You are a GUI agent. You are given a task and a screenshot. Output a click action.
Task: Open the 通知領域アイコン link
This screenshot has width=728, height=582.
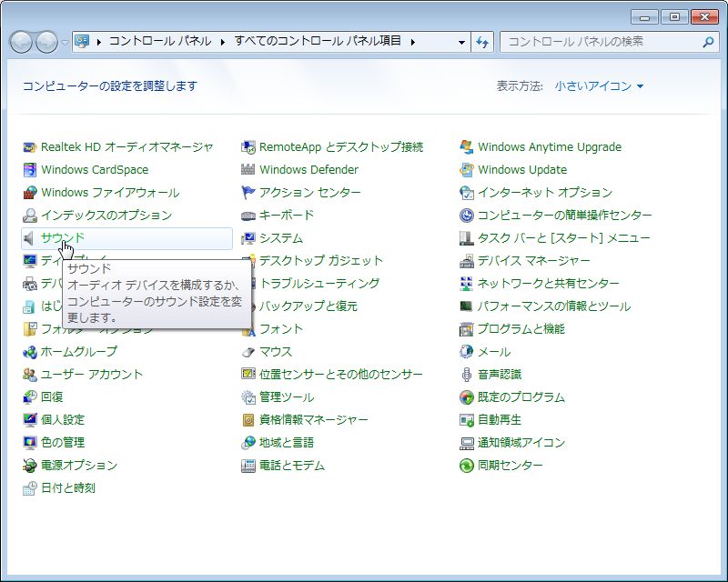click(x=521, y=443)
